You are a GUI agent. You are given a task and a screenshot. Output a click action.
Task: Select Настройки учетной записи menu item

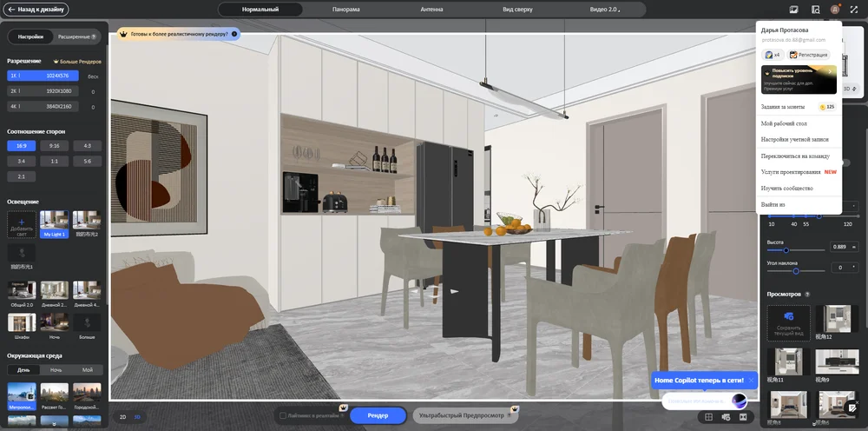click(794, 139)
